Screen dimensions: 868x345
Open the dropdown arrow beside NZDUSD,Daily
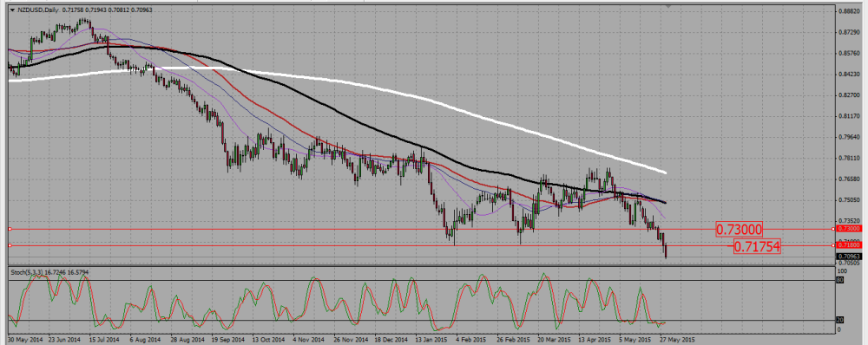11,10
